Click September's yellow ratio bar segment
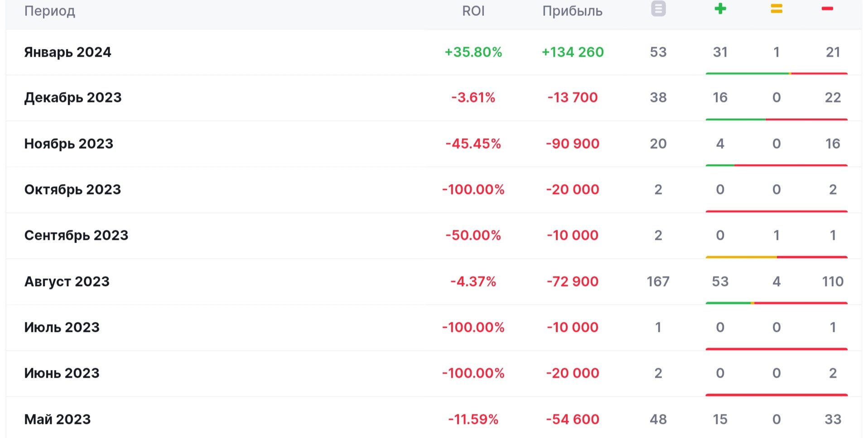868x438 pixels. pos(741,257)
